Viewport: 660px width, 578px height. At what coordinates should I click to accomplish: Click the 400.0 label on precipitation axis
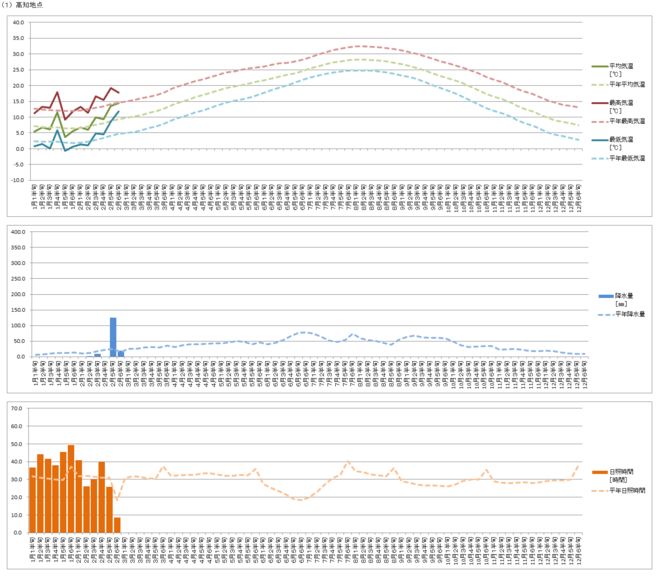[x=16, y=231]
